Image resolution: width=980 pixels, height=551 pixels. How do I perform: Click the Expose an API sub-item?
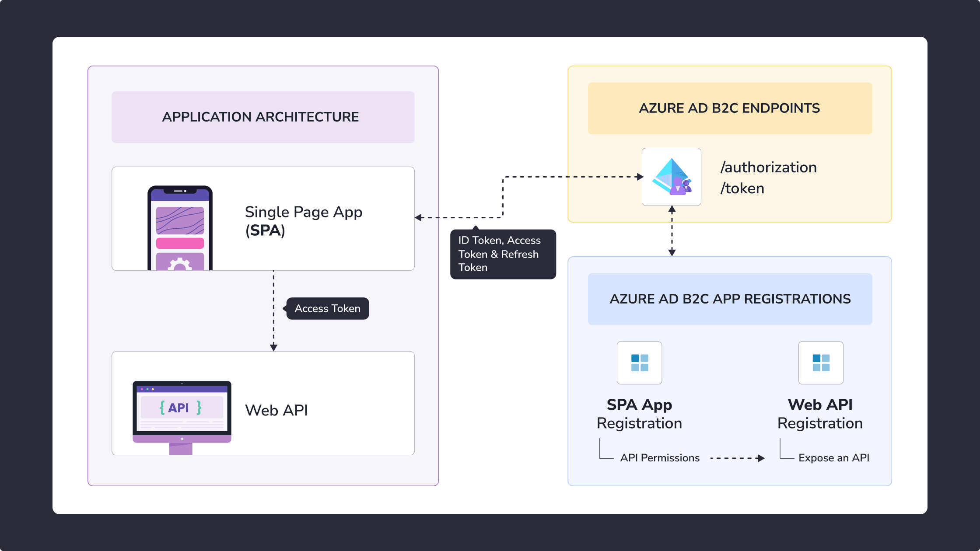tap(834, 458)
